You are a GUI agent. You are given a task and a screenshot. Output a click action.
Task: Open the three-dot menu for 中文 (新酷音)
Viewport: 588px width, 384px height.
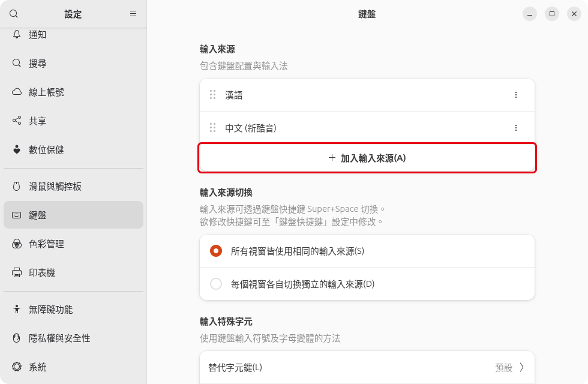point(516,128)
